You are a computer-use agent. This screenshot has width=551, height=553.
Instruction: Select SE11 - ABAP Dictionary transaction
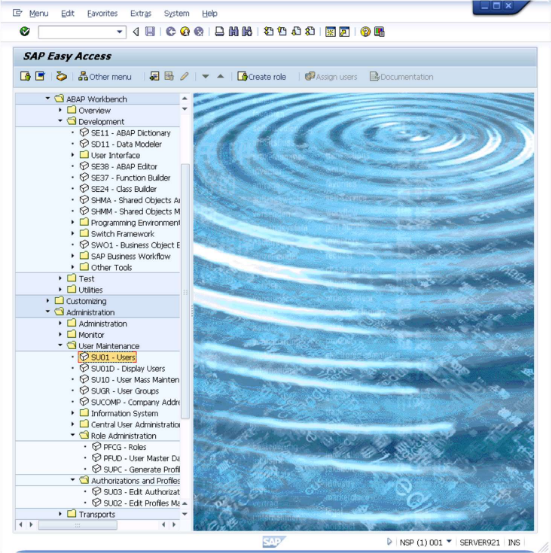click(x=125, y=133)
